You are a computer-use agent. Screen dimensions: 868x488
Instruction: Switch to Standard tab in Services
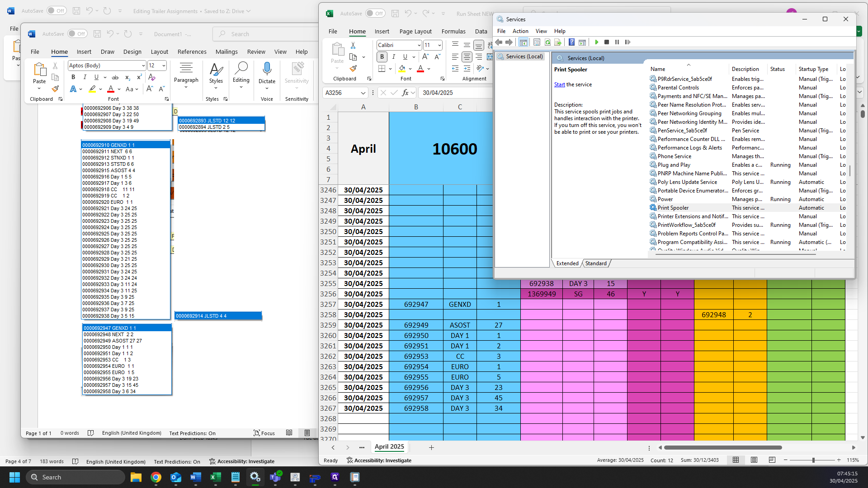click(596, 263)
